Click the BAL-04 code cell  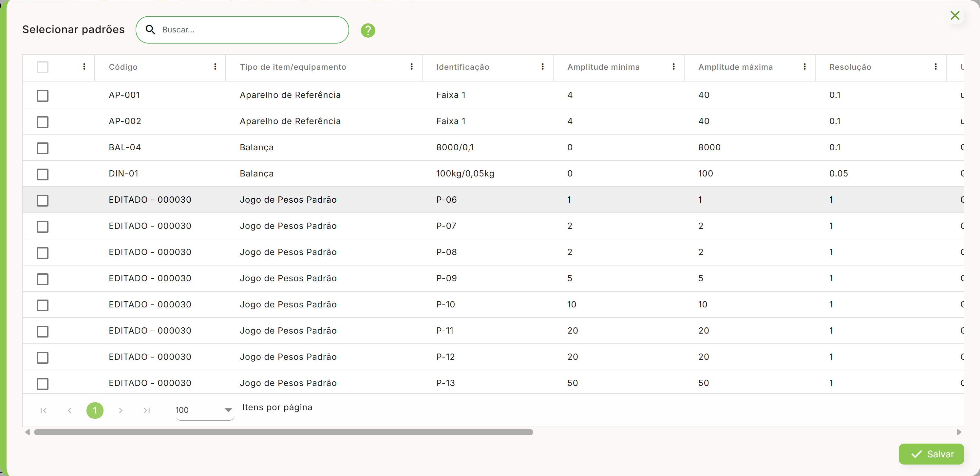tap(125, 148)
